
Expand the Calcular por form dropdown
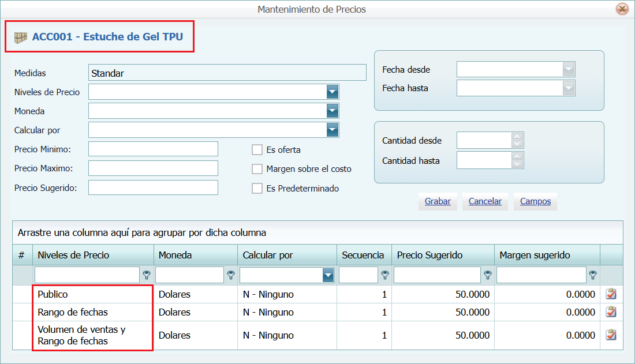click(x=332, y=130)
